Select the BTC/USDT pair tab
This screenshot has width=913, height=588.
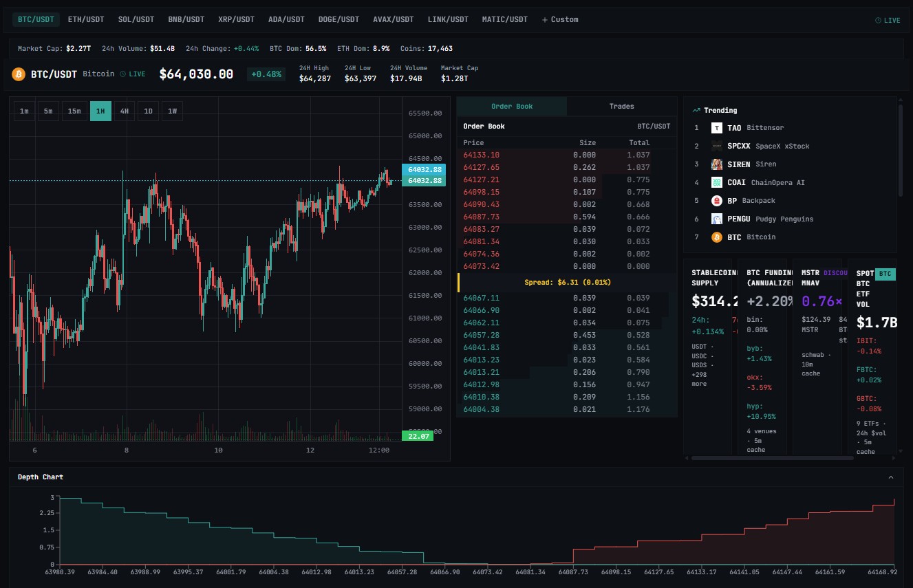click(36, 19)
